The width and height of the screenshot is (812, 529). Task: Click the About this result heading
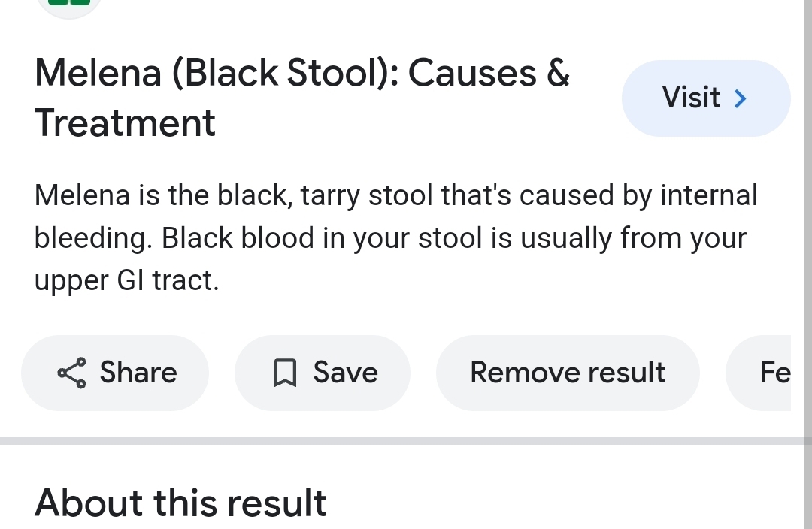180,503
